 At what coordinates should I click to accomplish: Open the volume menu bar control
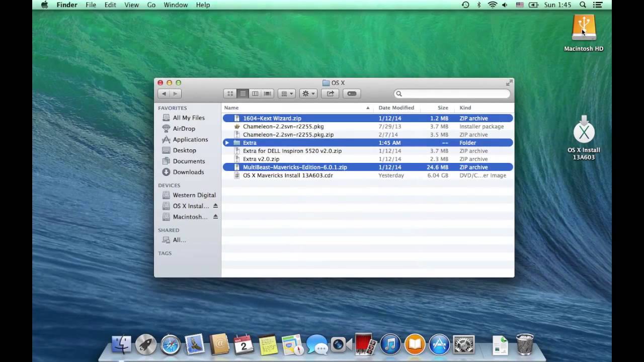(x=506, y=5)
